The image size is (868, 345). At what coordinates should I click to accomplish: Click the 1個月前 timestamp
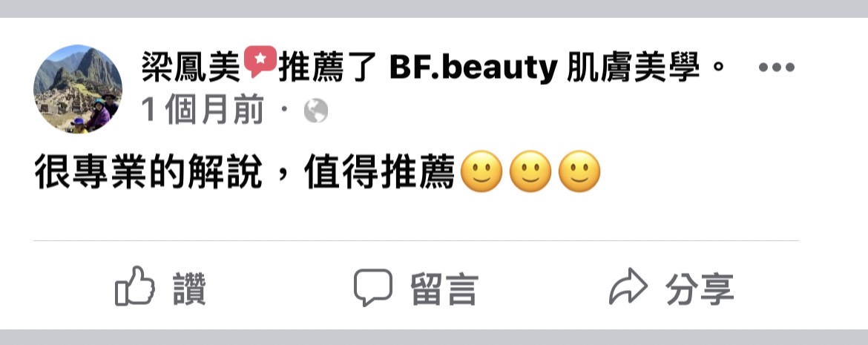pyautogui.click(x=202, y=111)
